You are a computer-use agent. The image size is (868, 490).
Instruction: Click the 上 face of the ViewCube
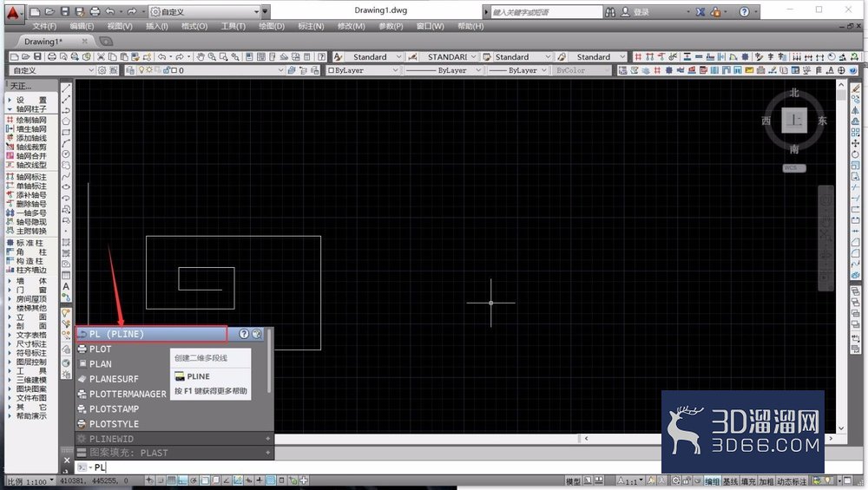794,120
